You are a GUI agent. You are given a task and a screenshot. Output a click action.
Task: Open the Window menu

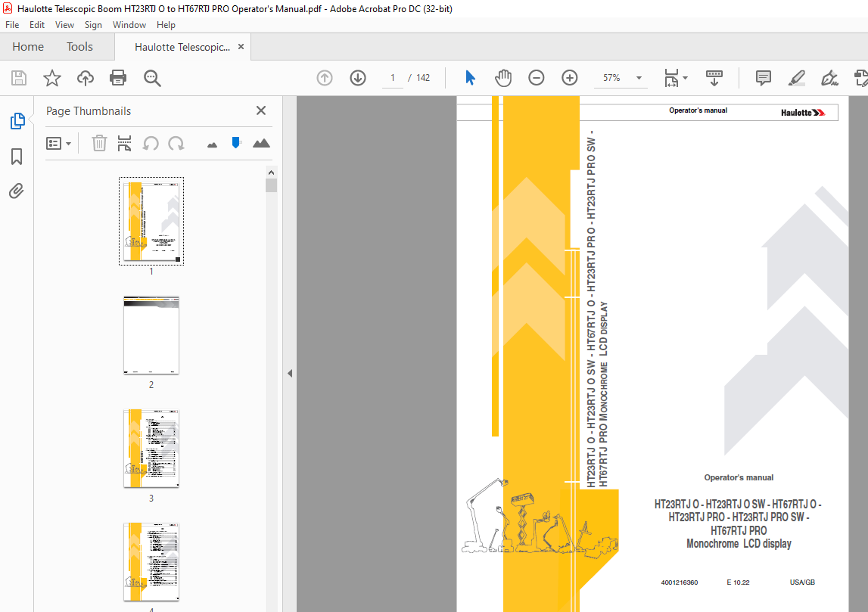click(x=129, y=25)
